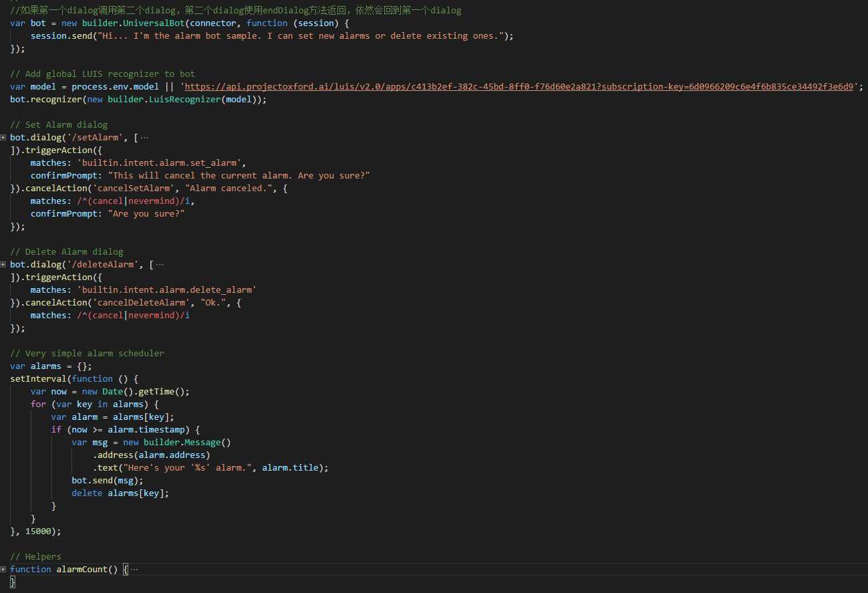Click the 'builtin.intent.alarm.delete_alarm' string

[x=167, y=290]
